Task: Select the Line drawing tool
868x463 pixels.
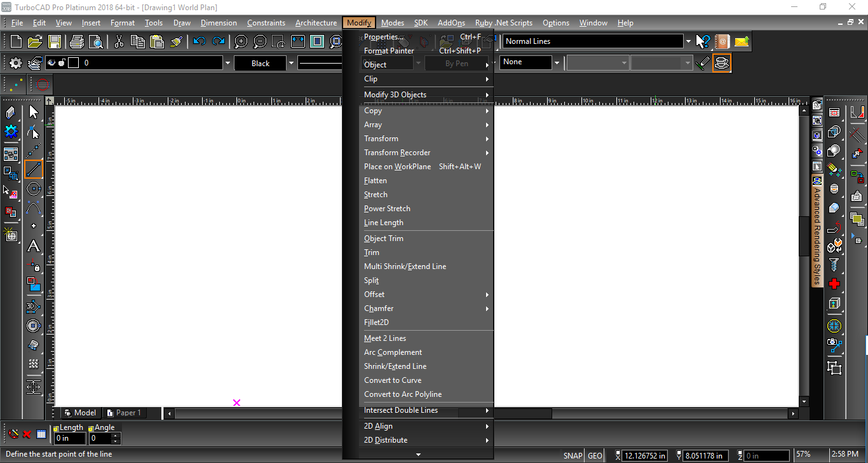Action: (34, 169)
